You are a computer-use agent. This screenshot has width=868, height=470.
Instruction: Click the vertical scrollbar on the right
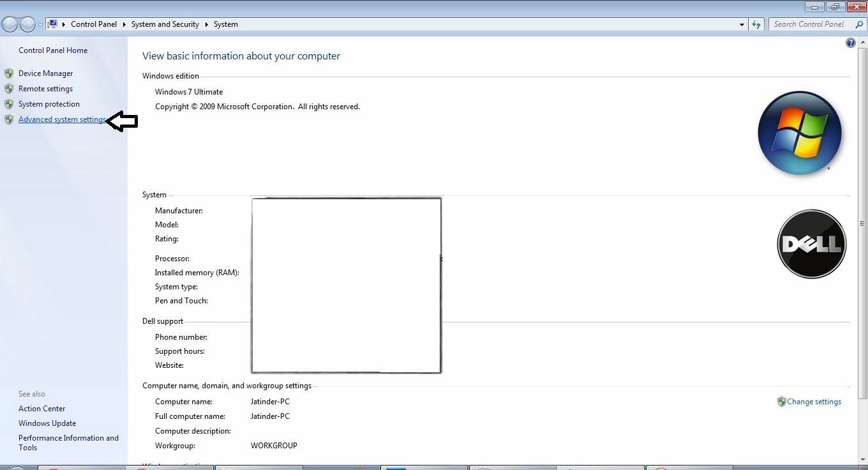coord(864,255)
